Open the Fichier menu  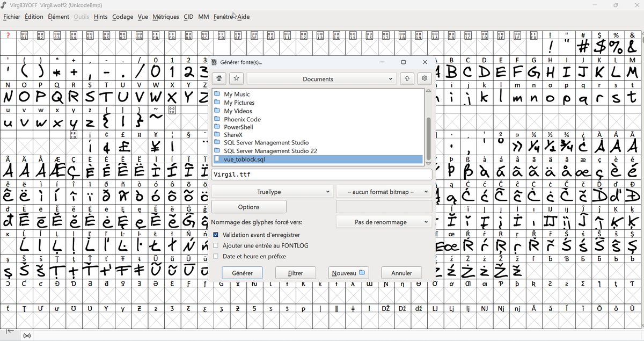(x=11, y=17)
